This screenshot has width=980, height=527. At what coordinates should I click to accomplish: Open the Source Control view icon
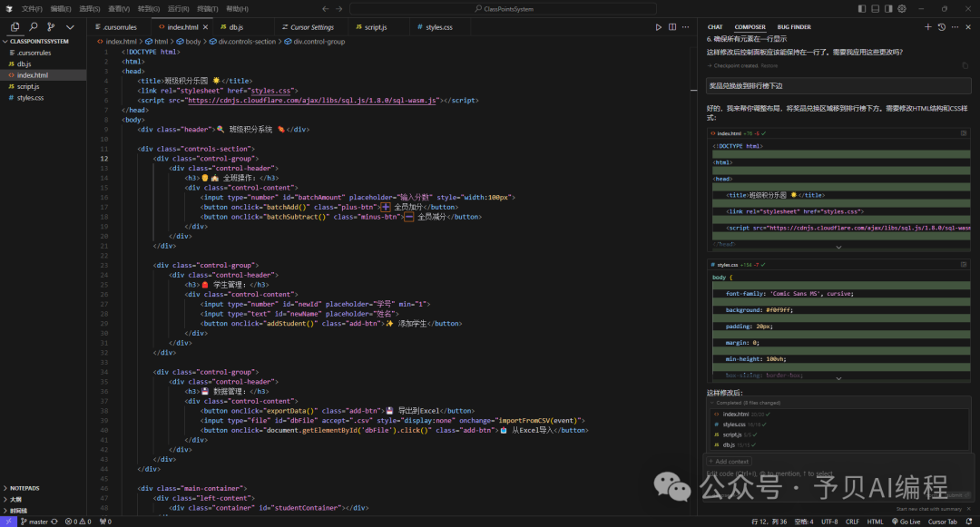(51, 27)
